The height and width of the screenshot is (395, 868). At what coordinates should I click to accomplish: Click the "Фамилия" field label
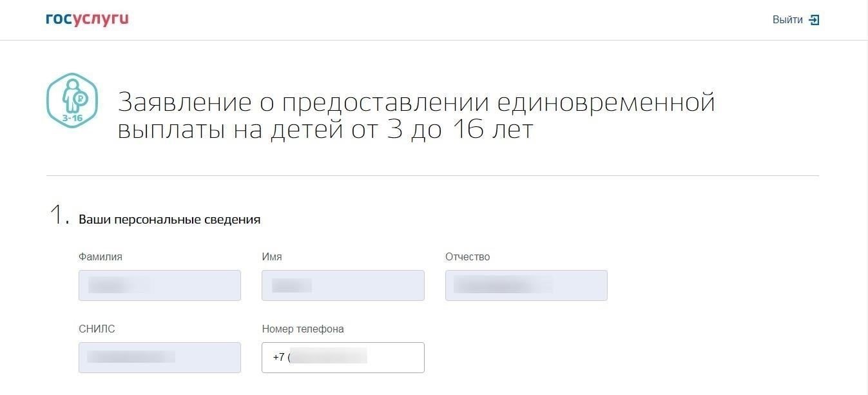pyautogui.click(x=100, y=257)
